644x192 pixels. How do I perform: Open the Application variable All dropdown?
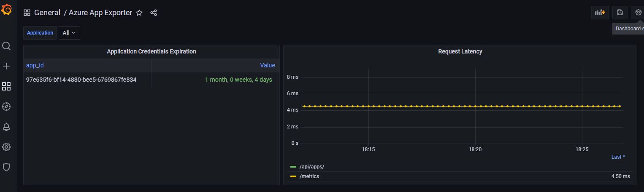[69, 33]
